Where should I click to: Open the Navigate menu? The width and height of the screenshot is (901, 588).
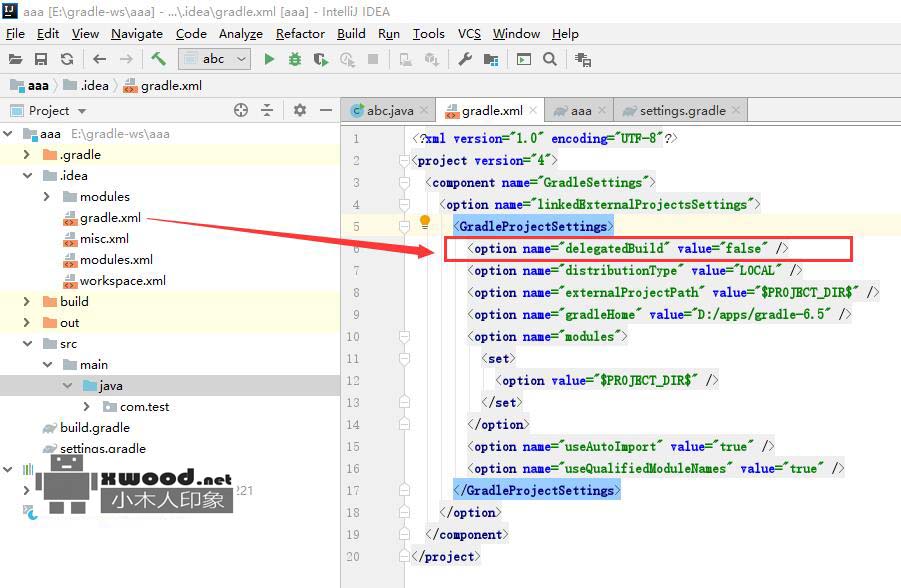(x=137, y=34)
